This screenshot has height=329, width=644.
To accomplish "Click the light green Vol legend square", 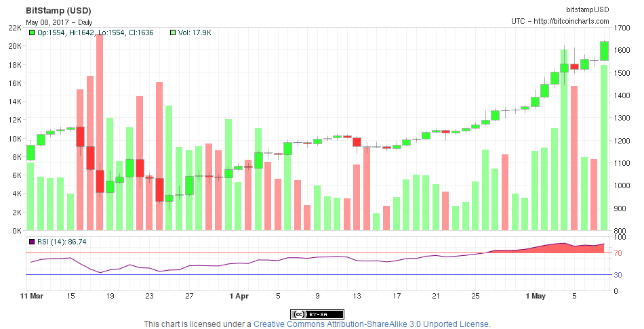I will [174, 32].
